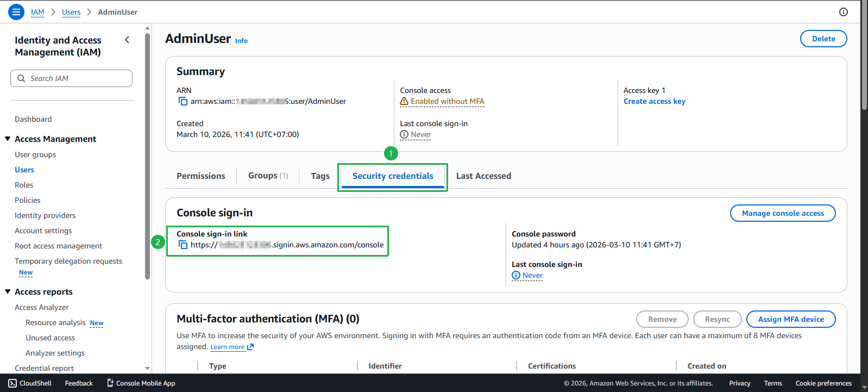The image size is (868, 392).
Task: Copy the ARN using the copy icon
Action: 183,101
